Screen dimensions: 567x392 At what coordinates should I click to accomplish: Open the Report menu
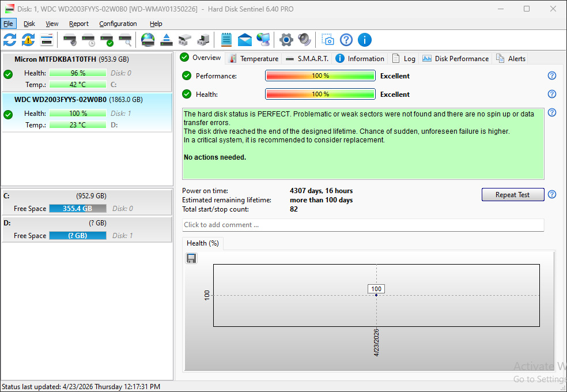[x=79, y=24]
